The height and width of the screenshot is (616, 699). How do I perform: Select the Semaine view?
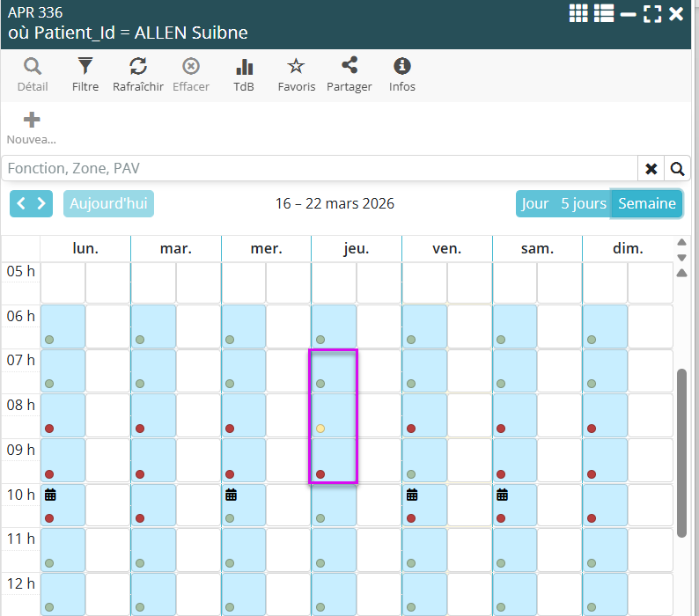tap(647, 203)
